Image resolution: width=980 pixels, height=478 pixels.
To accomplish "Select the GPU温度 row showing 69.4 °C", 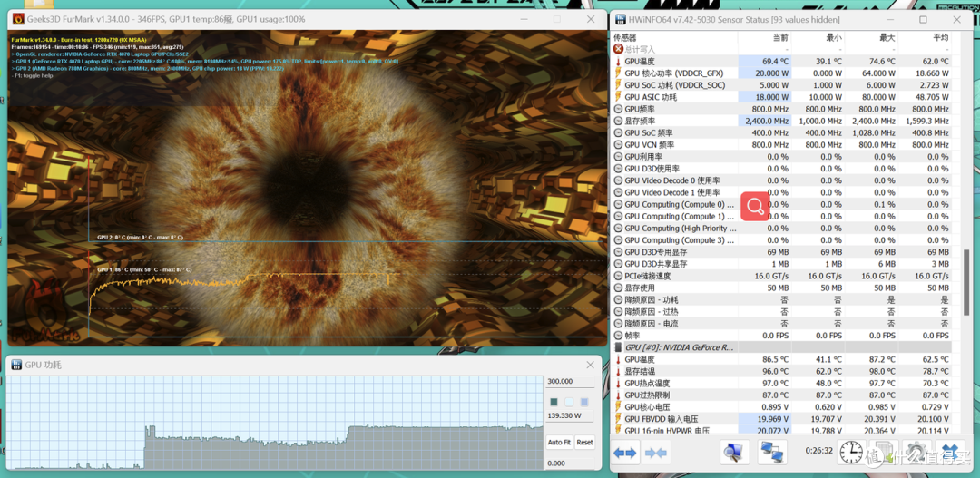I will click(x=782, y=62).
